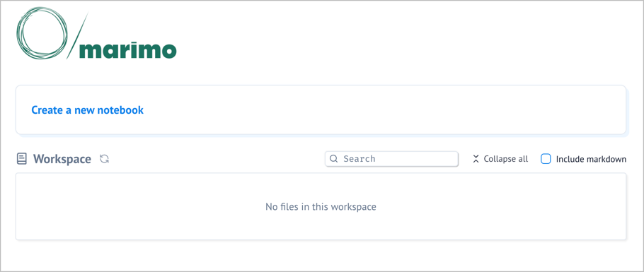Click the magnifying glass in Search box
Image resolution: width=644 pixels, height=272 pixels.
[x=334, y=159]
